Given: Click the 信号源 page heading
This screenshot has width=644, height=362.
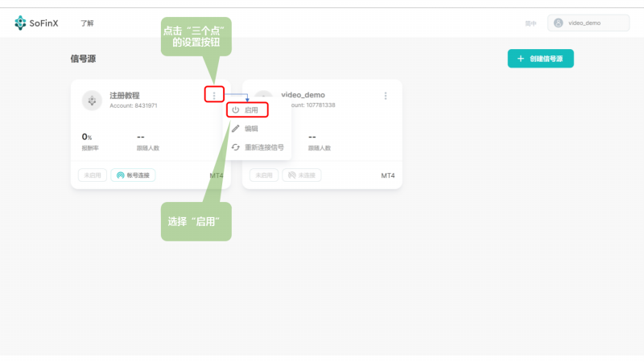Looking at the screenshot, I should (83, 59).
